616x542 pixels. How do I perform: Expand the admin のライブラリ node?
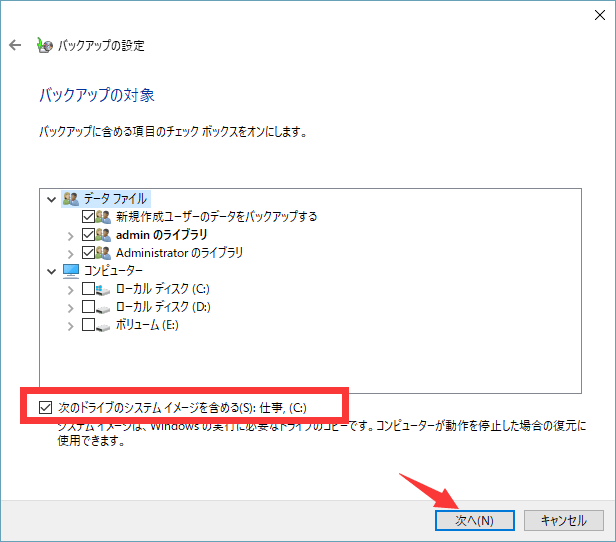[70, 235]
